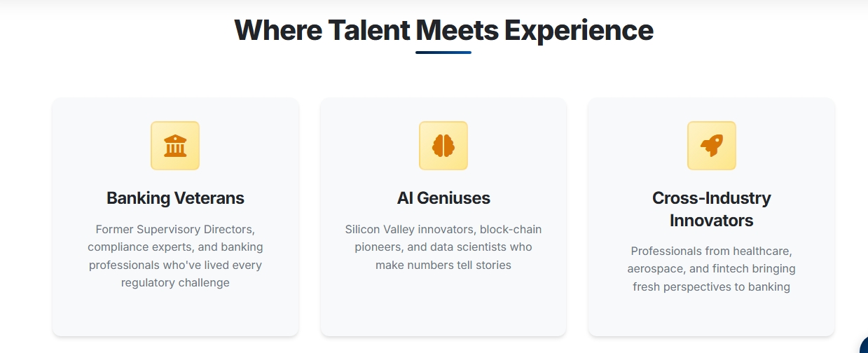The width and height of the screenshot is (868, 353).
Task: Click the 'compliance experts, and banking' line
Action: 175,247
